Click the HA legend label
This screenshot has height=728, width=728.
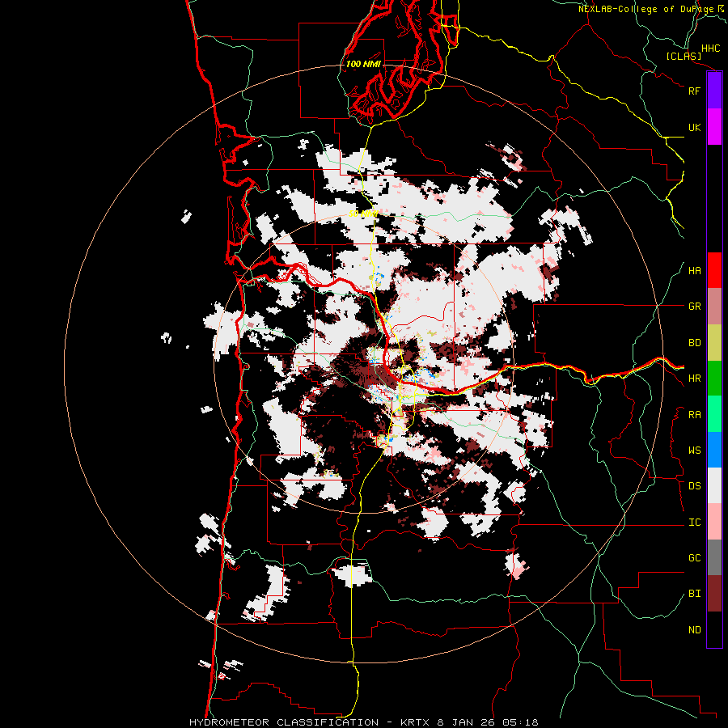coord(694,271)
